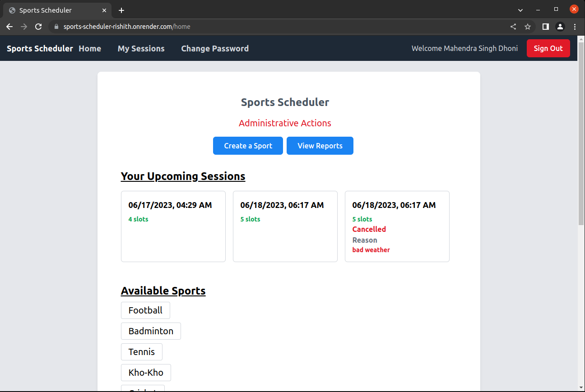
Task: Click the browser forward arrow
Action: [x=24, y=27]
